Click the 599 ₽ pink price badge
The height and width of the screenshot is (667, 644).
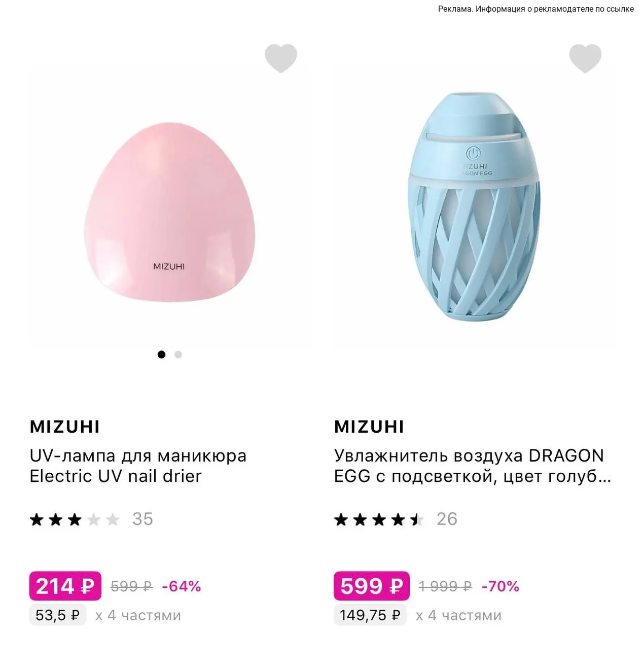click(x=372, y=586)
